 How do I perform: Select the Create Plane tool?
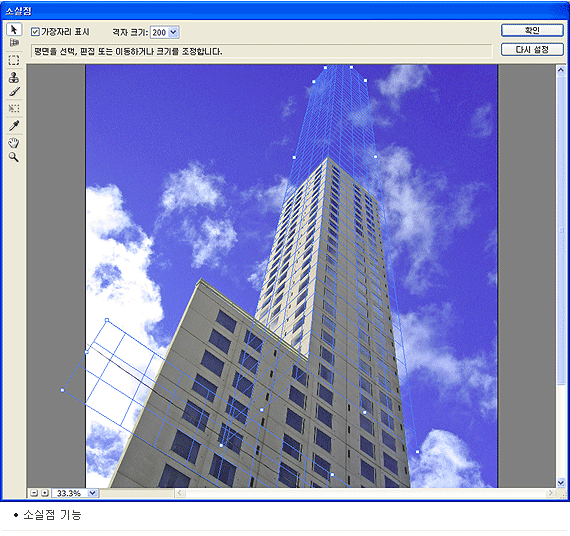14,43
